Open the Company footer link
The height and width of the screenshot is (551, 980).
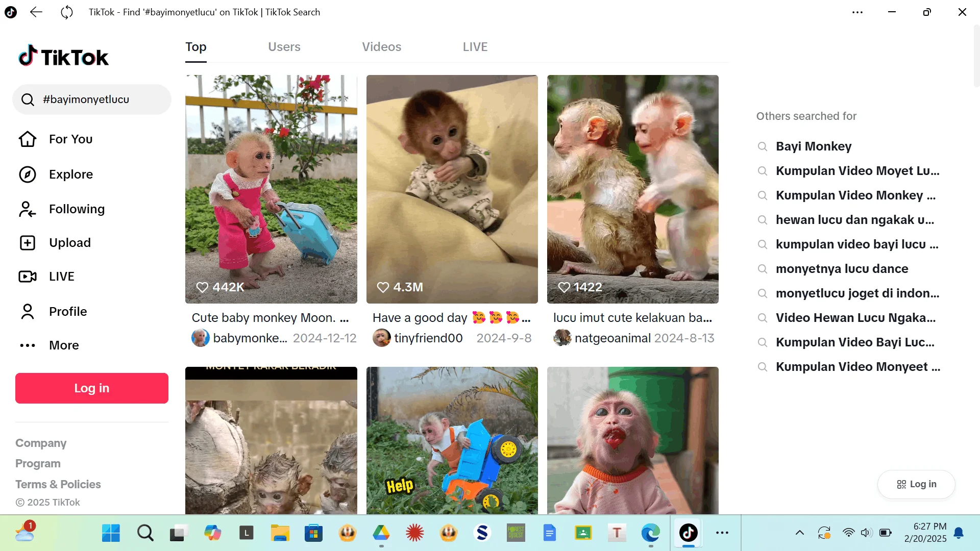[41, 443]
